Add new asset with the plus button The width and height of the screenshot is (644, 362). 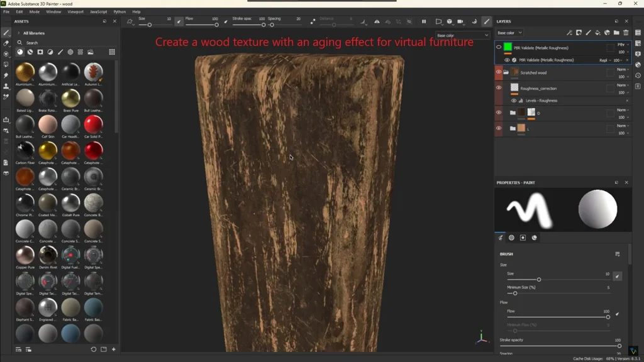coord(114,349)
